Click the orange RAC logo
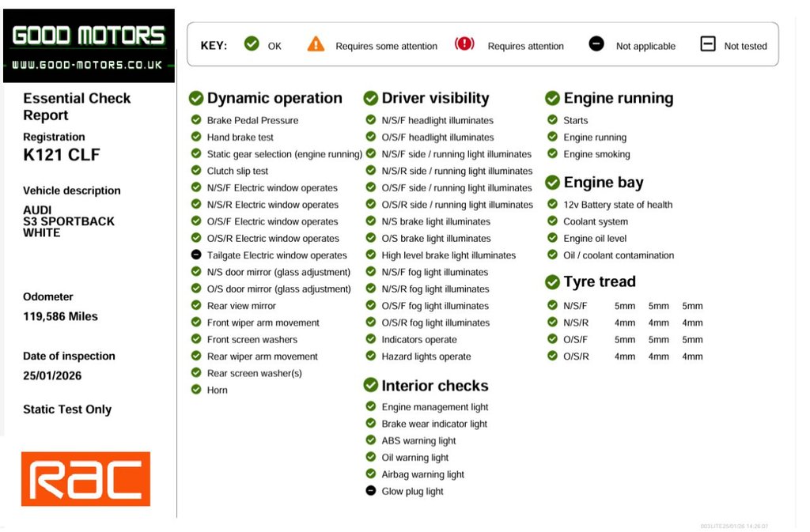Image resolution: width=810 pixels, height=532 pixels. click(85, 479)
